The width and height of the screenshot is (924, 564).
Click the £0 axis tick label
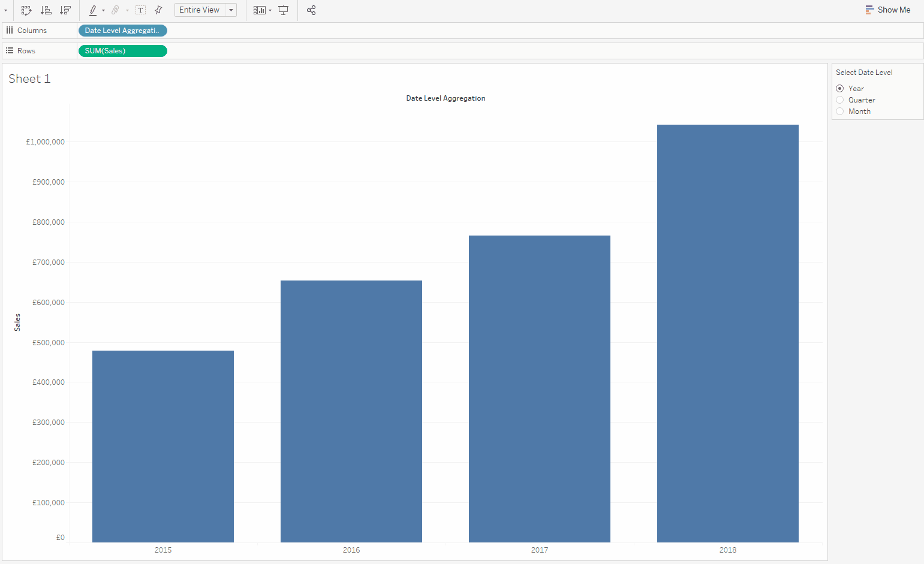point(61,538)
